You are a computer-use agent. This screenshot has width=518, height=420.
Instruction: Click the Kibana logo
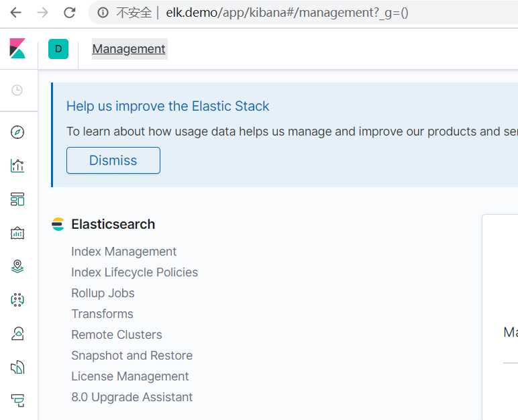(x=17, y=48)
